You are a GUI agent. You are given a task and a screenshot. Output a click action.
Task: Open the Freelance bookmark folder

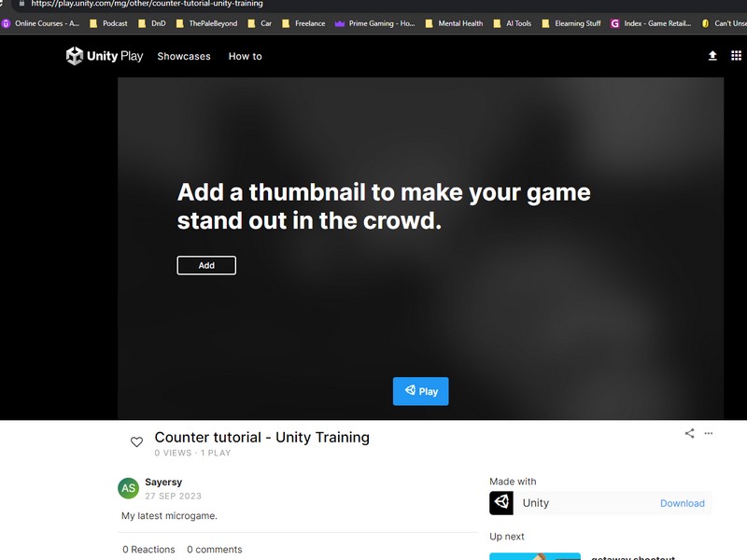[x=303, y=23]
